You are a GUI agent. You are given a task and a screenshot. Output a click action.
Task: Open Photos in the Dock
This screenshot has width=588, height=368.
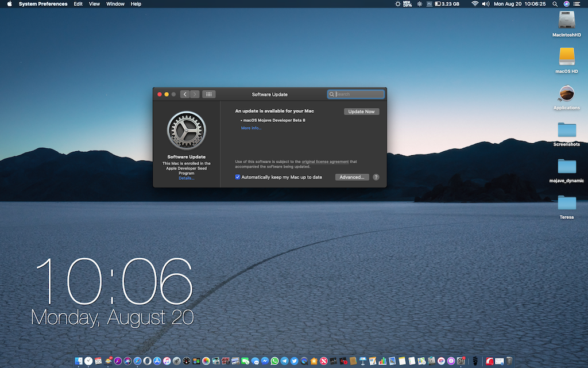point(206,361)
